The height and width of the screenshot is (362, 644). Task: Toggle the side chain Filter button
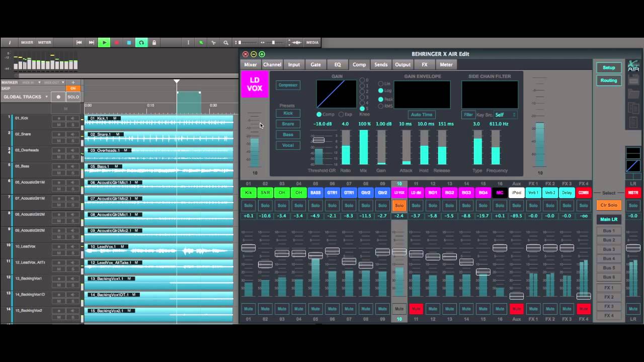[468, 115]
